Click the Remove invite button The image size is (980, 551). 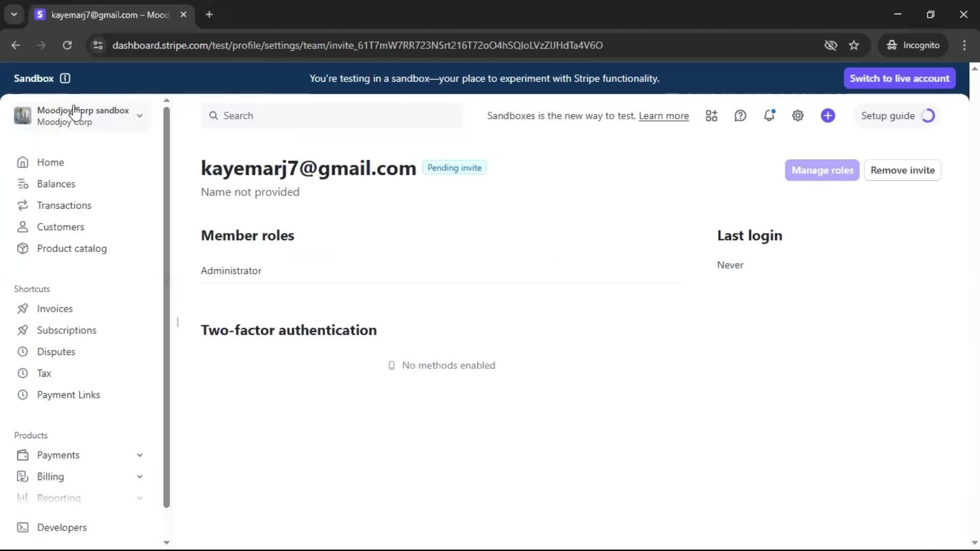(902, 170)
